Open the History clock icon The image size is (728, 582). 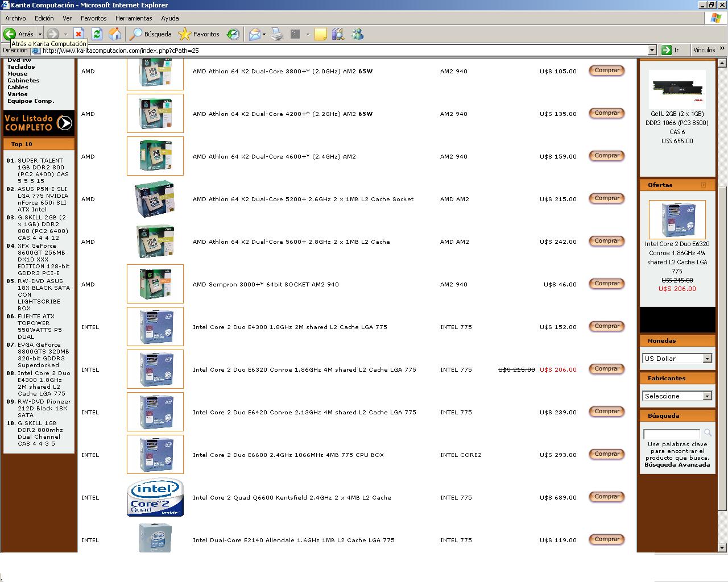point(233,34)
